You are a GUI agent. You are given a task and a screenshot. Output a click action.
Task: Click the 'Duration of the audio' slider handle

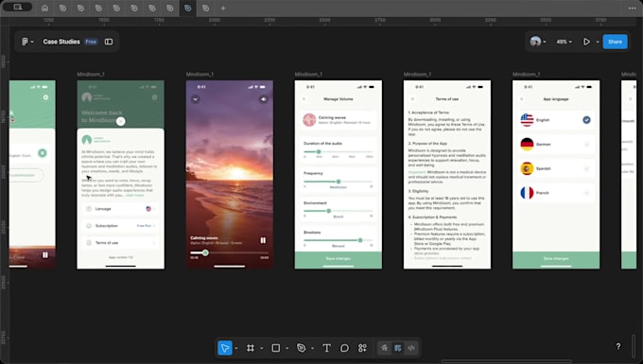coord(319,151)
